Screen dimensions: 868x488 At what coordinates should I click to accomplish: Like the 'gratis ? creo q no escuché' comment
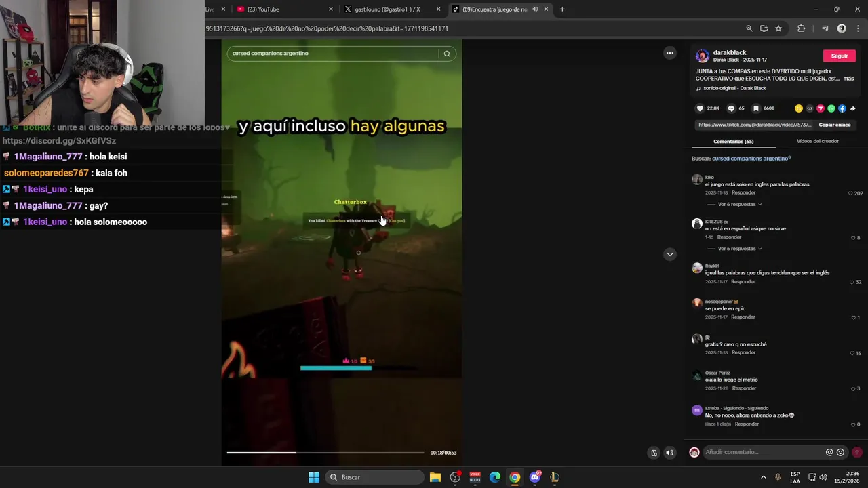tap(852, 354)
